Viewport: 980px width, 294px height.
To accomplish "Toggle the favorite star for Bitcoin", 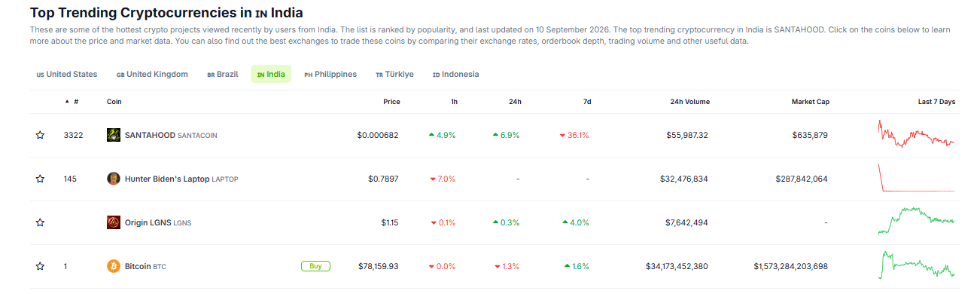I will click(40, 267).
